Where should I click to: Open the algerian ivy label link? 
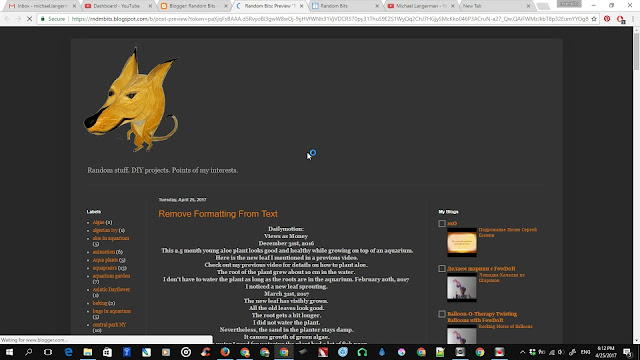click(x=105, y=230)
